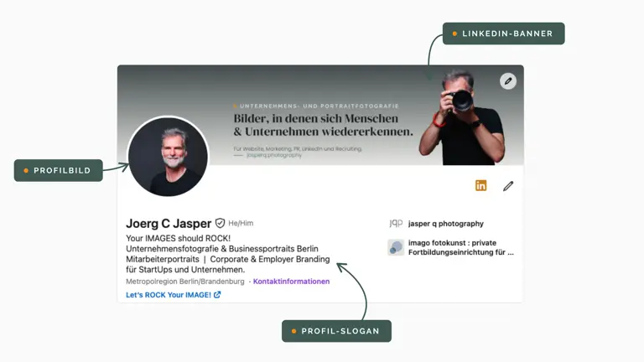
Task: Click the circular profile picture
Action: 168,157
